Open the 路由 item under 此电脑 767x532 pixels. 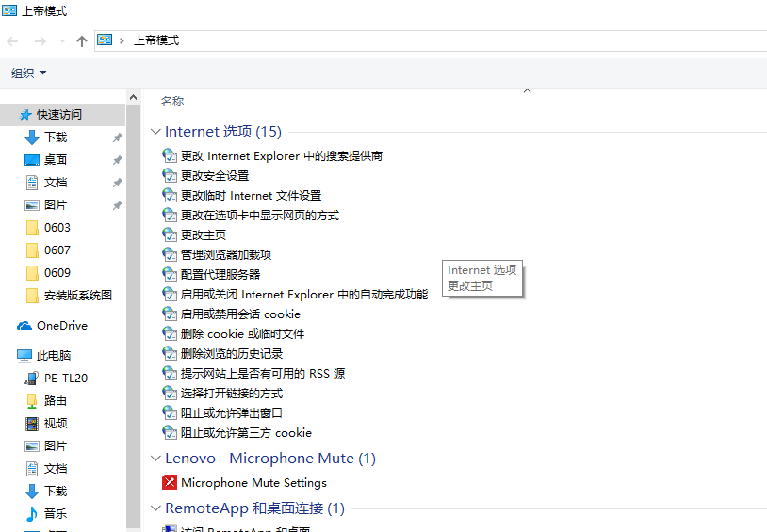[56, 401]
